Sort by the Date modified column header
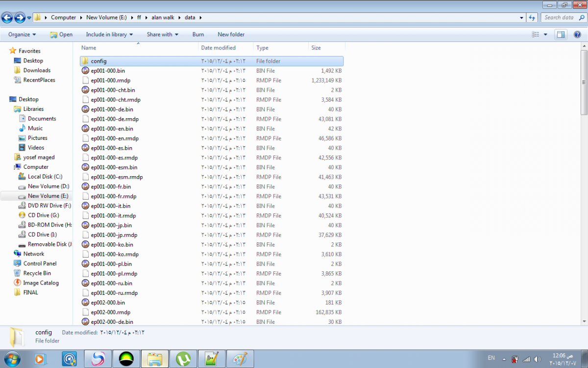The width and height of the screenshot is (588, 368). pyautogui.click(x=218, y=48)
